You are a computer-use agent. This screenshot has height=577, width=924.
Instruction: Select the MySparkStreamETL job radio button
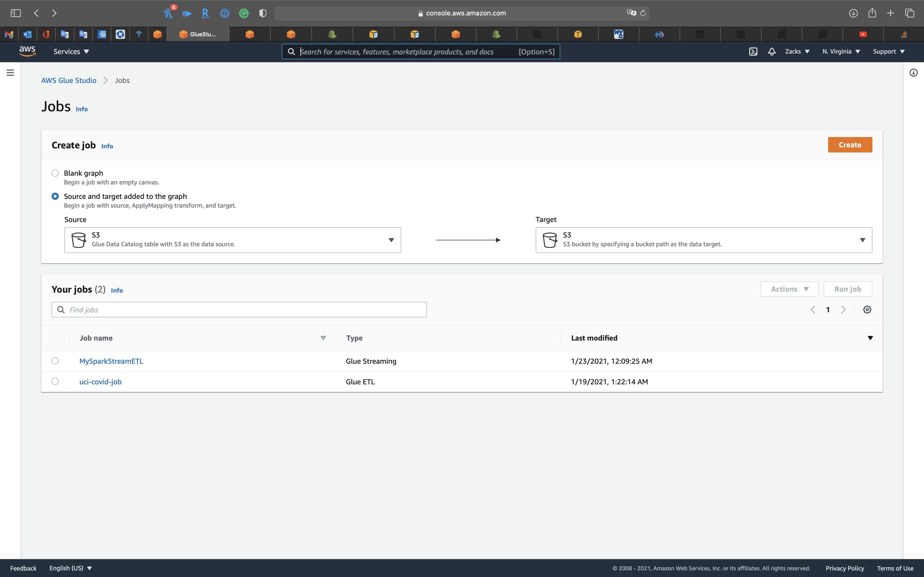point(55,361)
